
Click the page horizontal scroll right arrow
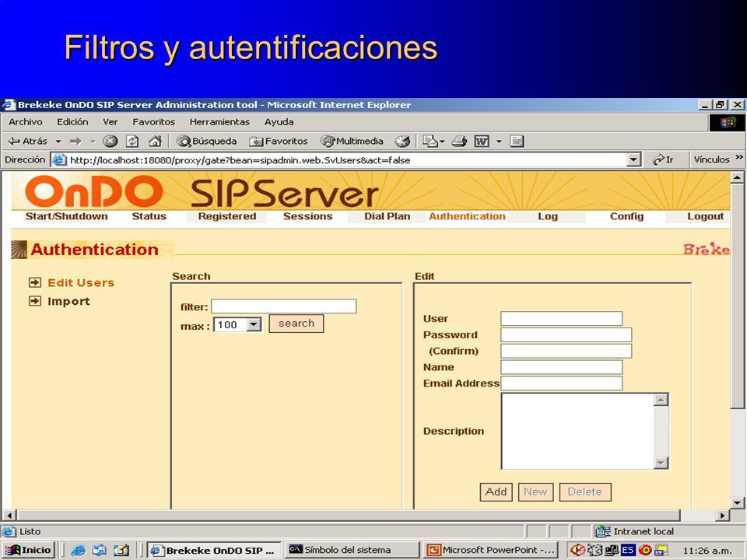click(723, 515)
